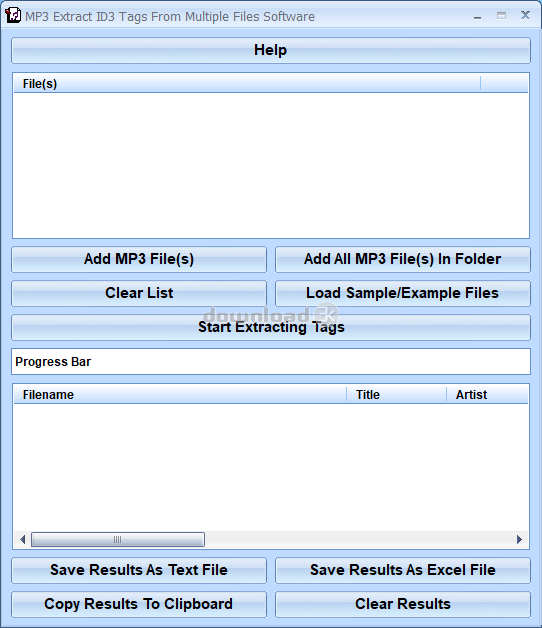The image size is (542, 628).
Task: Click the results horizontal scrollbar thumb
Action: 118,539
